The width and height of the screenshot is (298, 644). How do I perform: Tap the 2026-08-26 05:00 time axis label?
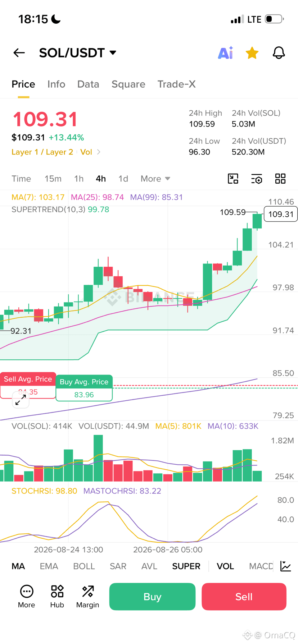point(168,550)
